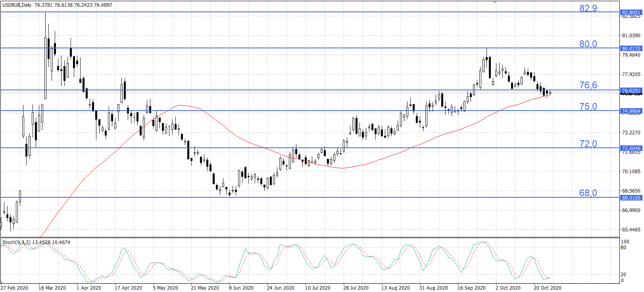Click the chart shift triangle marker at top
The height and width of the screenshot is (292, 644).
point(495,2)
